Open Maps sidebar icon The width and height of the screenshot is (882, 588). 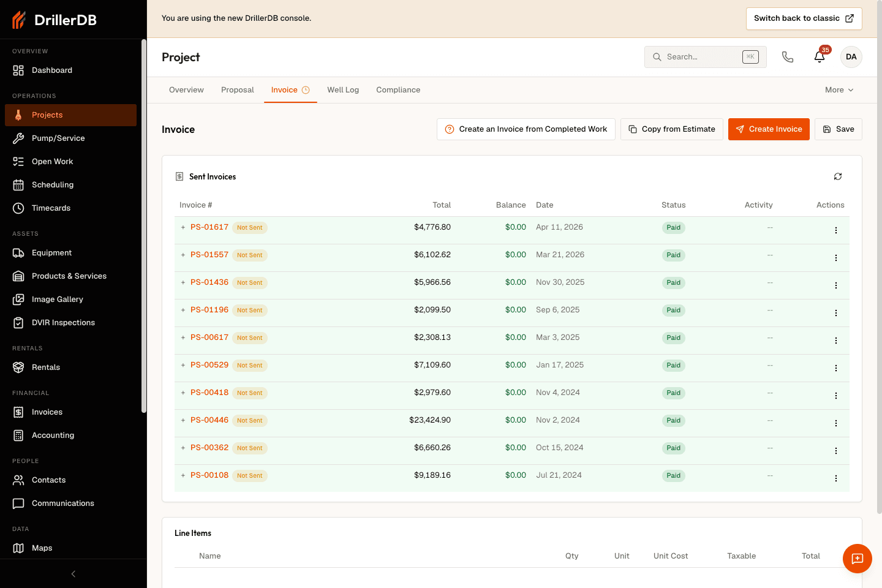[x=18, y=548]
